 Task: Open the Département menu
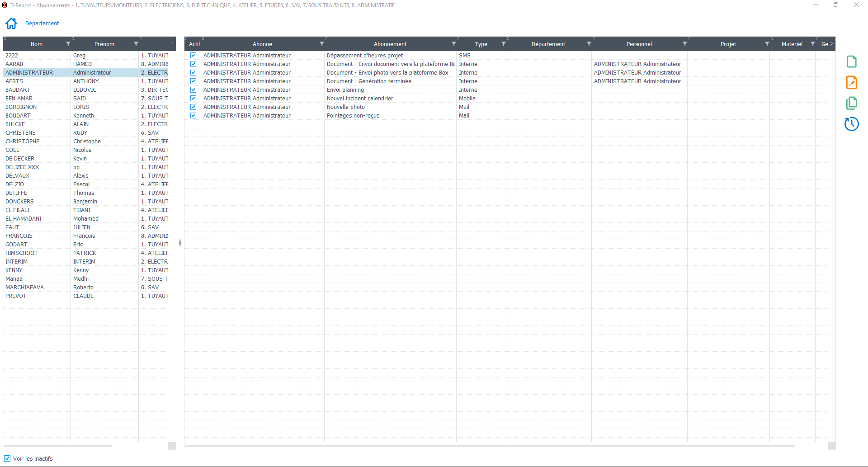coord(42,24)
